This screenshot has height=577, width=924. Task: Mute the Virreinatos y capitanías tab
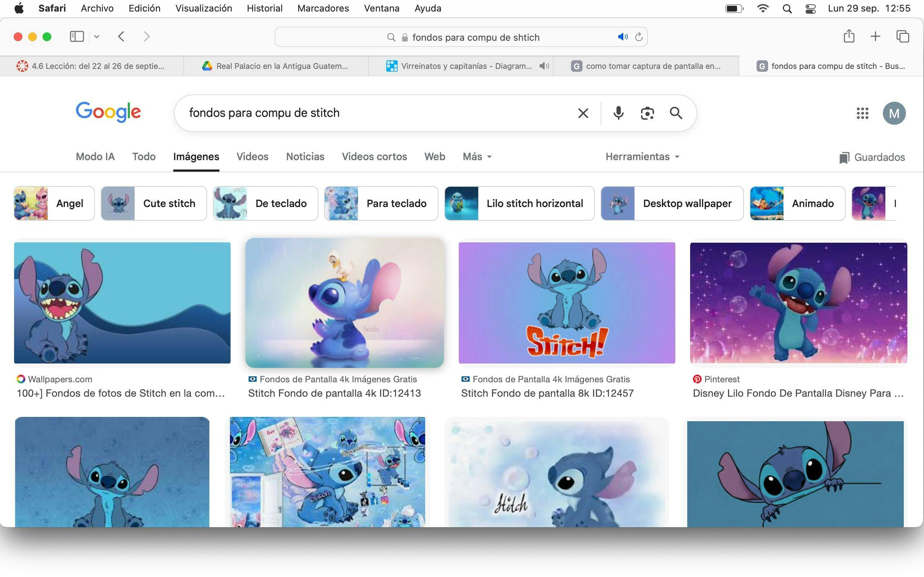coord(544,66)
